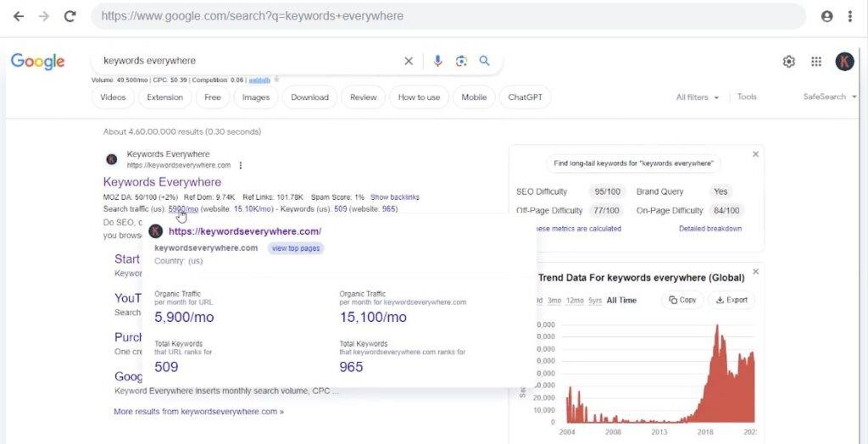Viewport: 868px width, 444px height.
Task: Click the star icon beside competition data
Action: pos(277,80)
